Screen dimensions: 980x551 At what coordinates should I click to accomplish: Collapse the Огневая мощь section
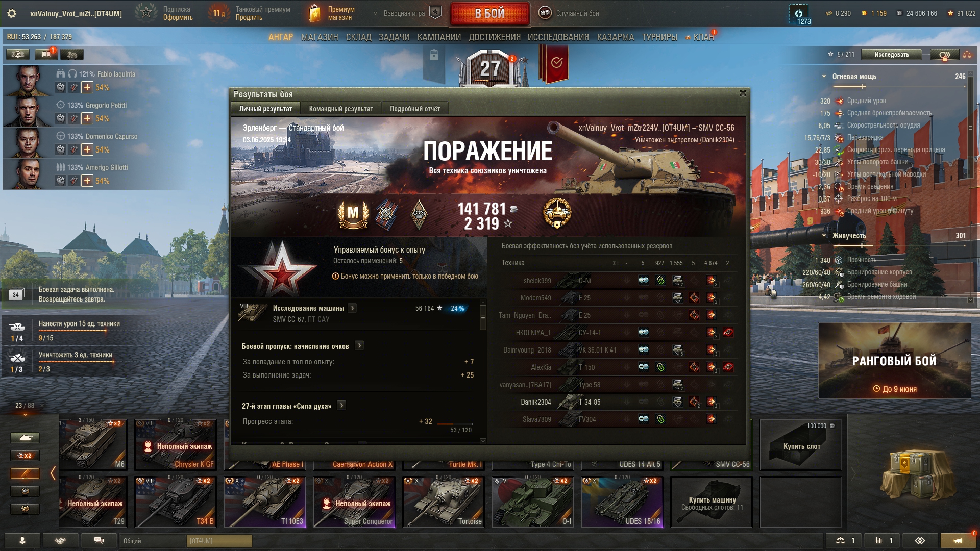click(x=824, y=77)
